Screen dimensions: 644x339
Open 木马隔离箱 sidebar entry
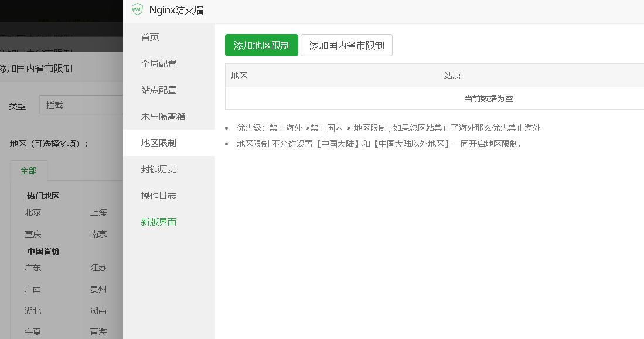tap(163, 116)
